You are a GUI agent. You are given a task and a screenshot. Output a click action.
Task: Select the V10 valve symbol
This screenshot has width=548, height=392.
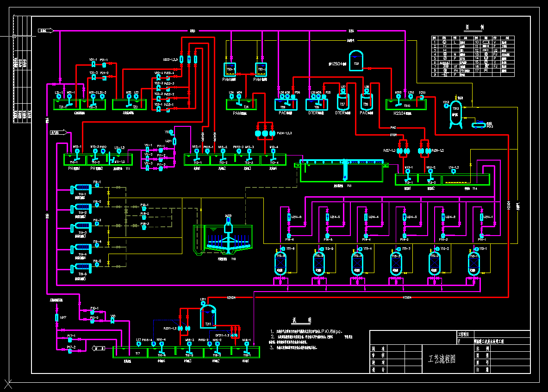tap(112, 320)
